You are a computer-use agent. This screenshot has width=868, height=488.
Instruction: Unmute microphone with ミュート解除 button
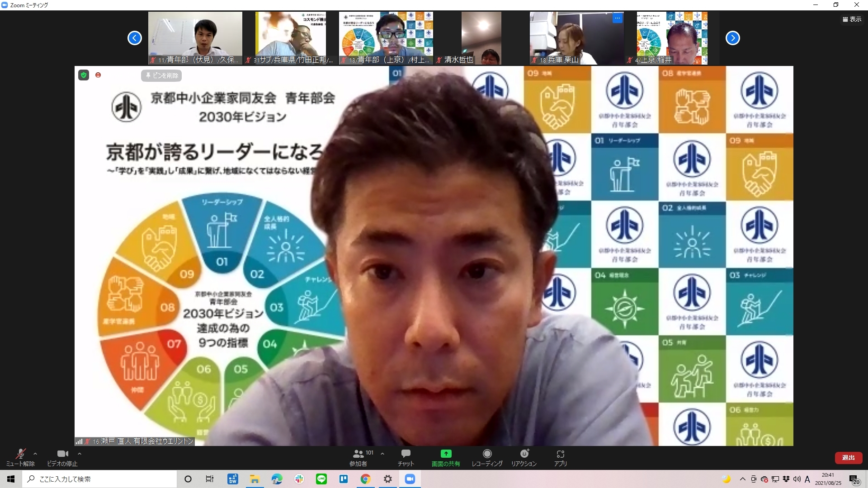tap(20, 457)
